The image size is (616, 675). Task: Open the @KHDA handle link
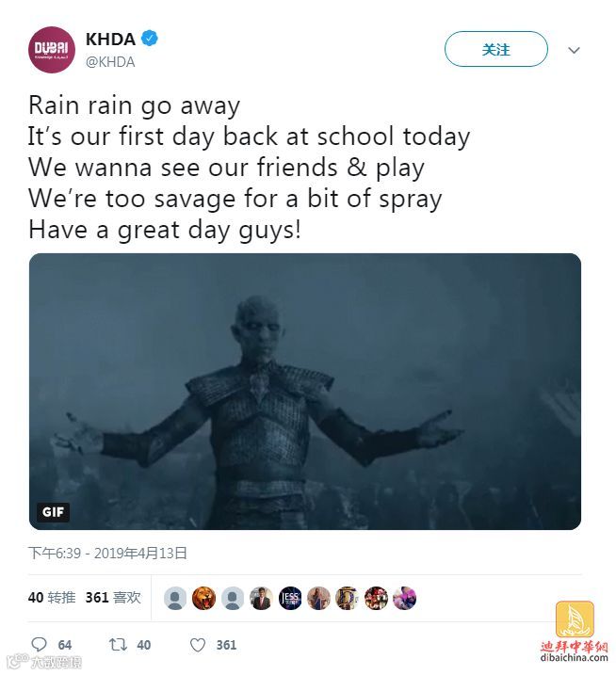110,62
